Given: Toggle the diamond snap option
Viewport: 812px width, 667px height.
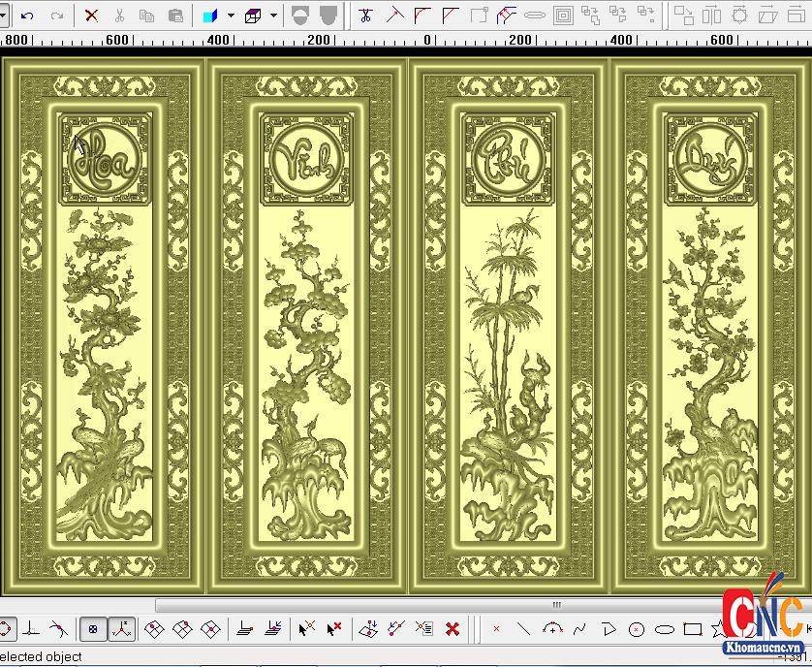Looking at the screenshot, I should (x=152, y=629).
